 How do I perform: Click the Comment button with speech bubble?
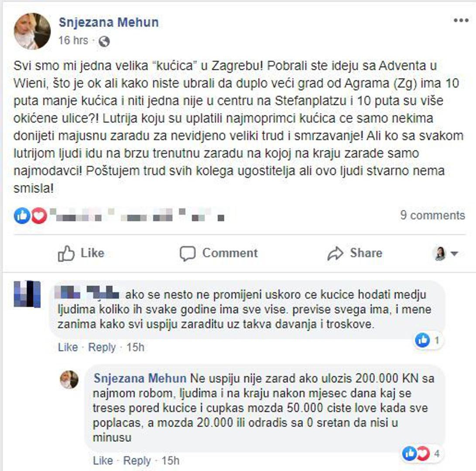(219, 253)
